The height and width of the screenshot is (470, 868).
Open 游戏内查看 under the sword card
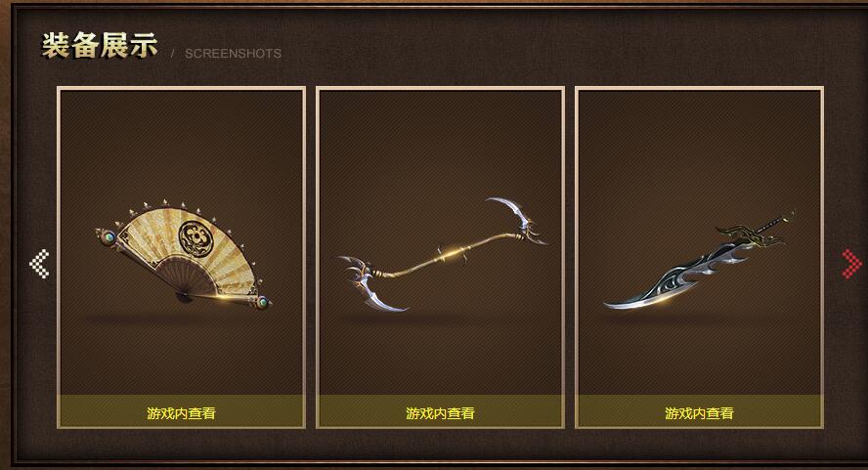[x=699, y=413]
